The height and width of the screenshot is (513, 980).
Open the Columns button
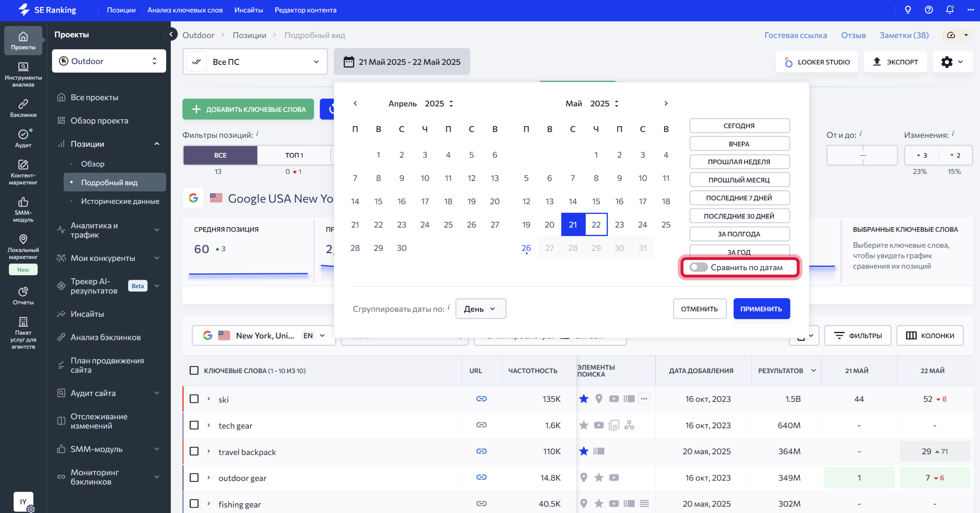pos(929,336)
